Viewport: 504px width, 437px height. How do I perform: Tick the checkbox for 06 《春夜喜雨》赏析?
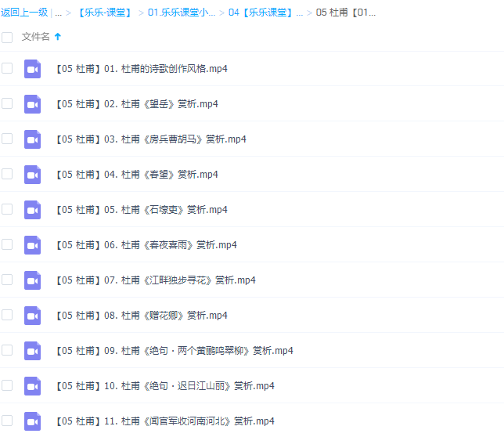(x=7, y=244)
